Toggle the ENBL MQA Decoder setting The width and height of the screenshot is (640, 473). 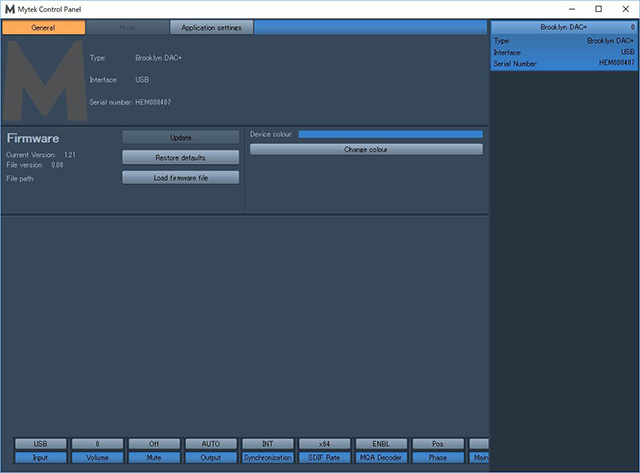pyautogui.click(x=381, y=443)
